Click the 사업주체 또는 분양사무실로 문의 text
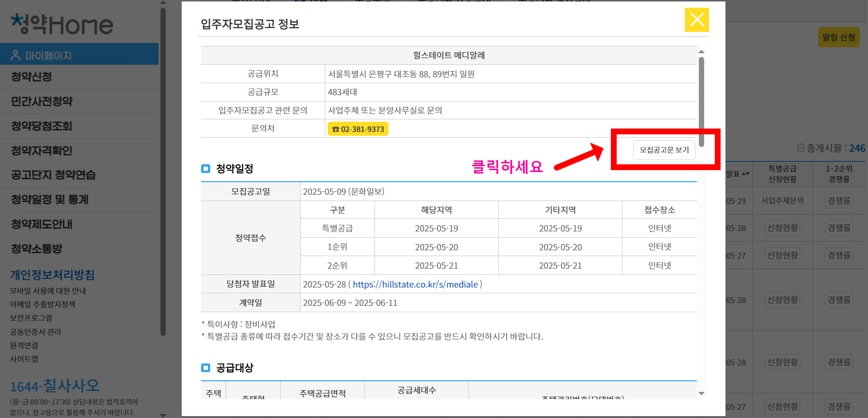The width and height of the screenshot is (868, 418). point(385,110)
